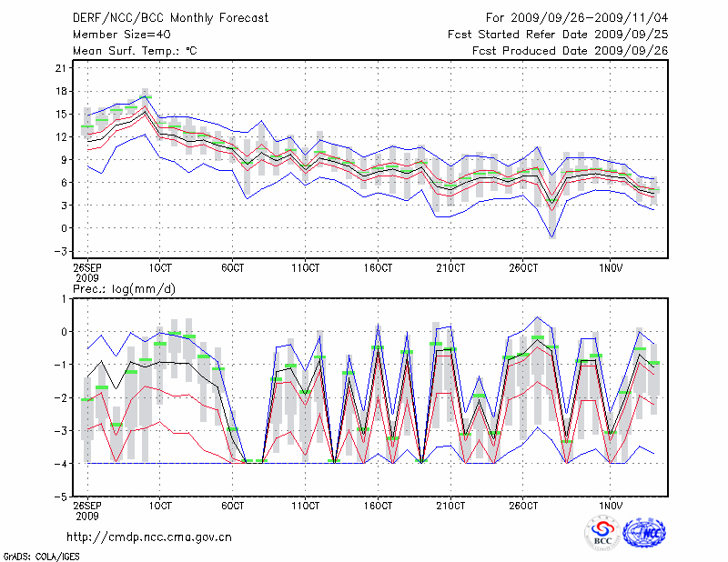Click the 1NOV label under precipitation chart

point(610,505)
